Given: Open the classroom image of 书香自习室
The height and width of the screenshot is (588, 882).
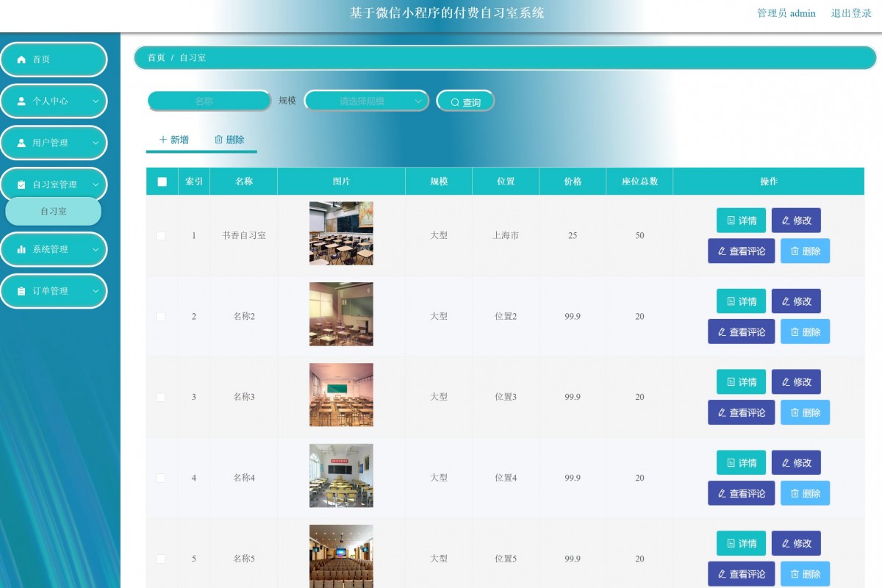Looking at the screenshot, I should [340, 233].
